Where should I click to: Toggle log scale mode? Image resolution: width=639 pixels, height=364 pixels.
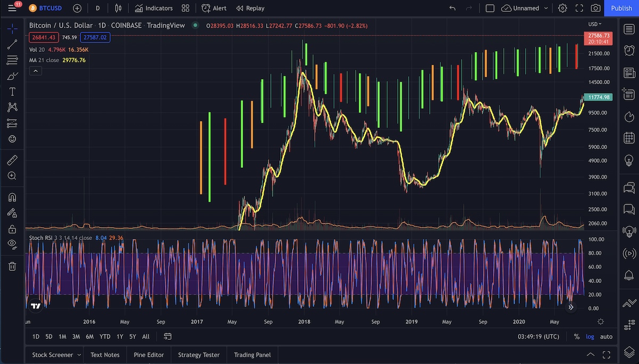click(590, 336)
